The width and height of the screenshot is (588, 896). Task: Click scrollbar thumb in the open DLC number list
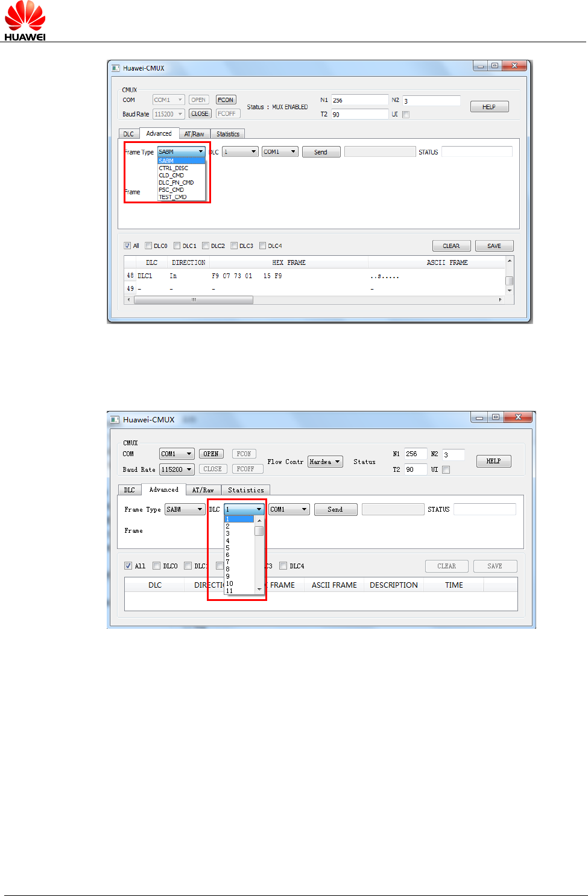pyautogui.click(x=259, y=531)
